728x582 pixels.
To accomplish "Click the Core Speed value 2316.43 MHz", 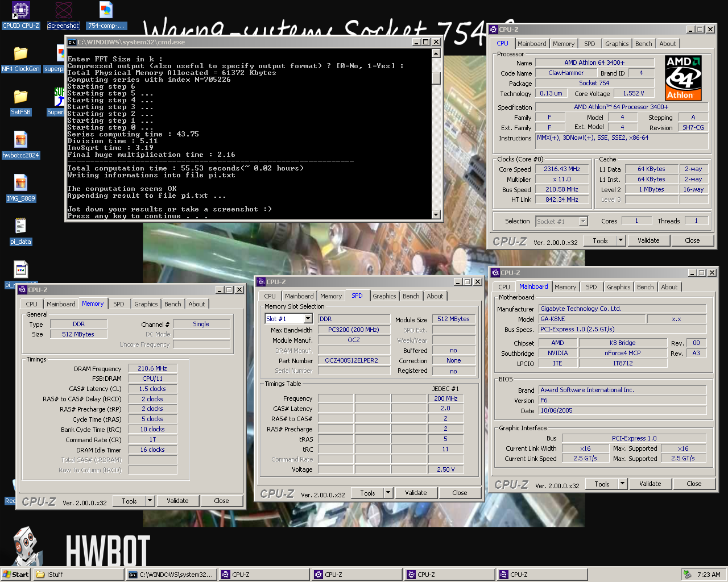I will [562, 169].
